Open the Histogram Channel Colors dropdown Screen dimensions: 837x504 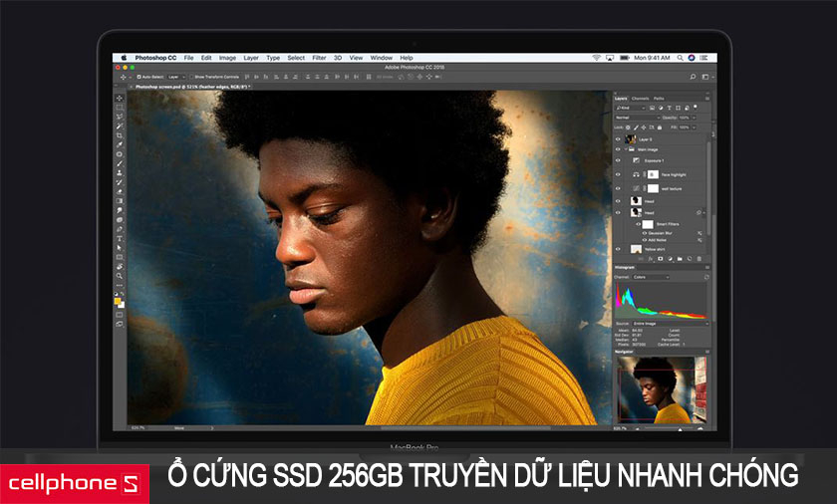651,277
